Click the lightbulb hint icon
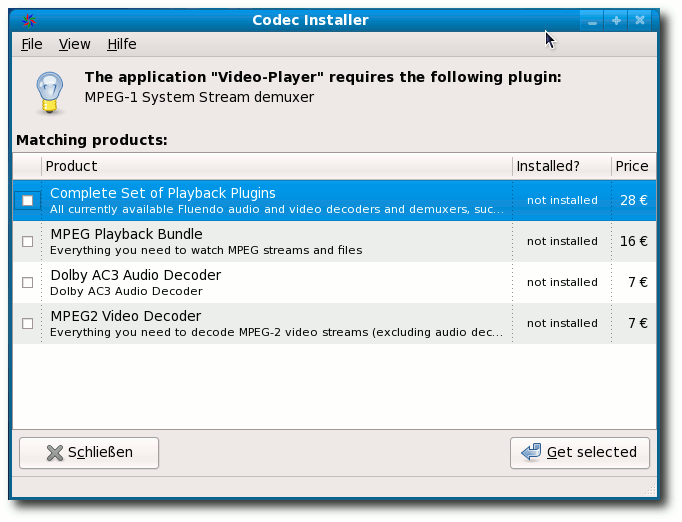The width and height of the screenshot is (682, 522). (50, 93)
